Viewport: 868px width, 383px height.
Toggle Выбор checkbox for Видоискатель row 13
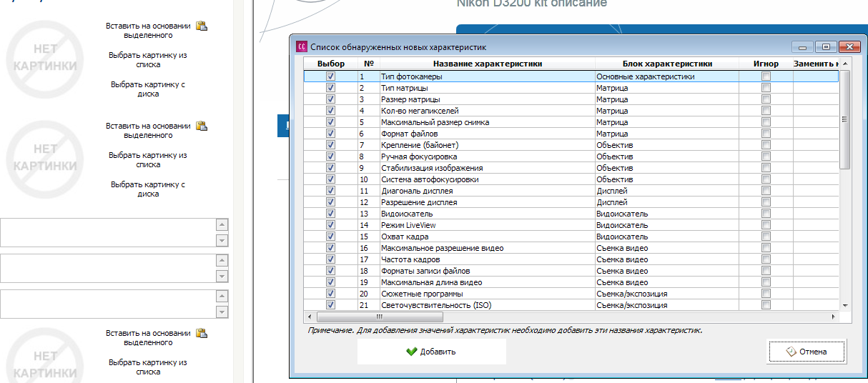[x=330, y=214]
